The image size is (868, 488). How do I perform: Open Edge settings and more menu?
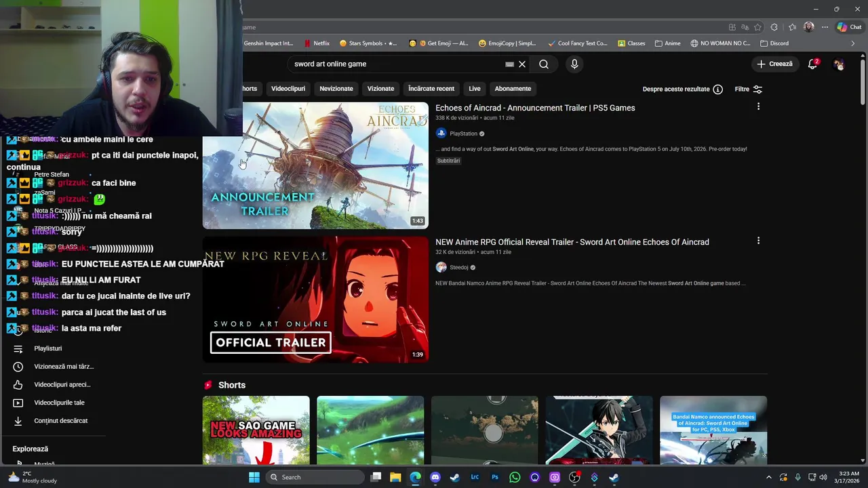coord(825,27)
